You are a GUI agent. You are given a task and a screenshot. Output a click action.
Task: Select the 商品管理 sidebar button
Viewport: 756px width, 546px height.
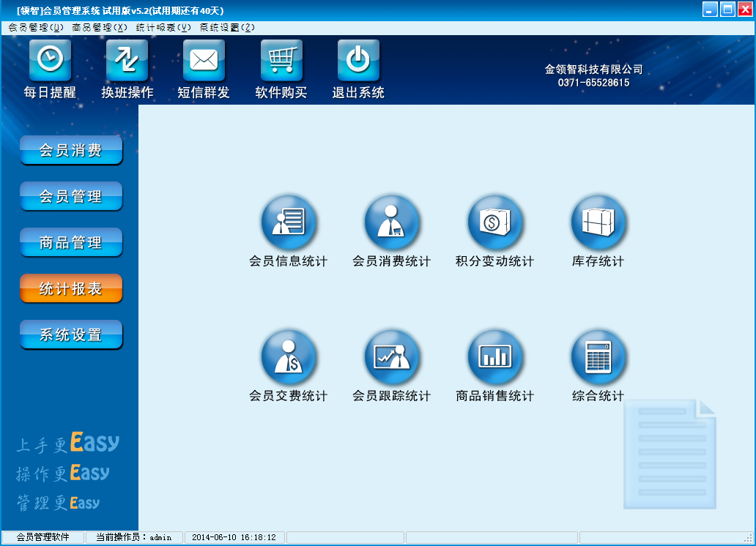click(71, 242)
